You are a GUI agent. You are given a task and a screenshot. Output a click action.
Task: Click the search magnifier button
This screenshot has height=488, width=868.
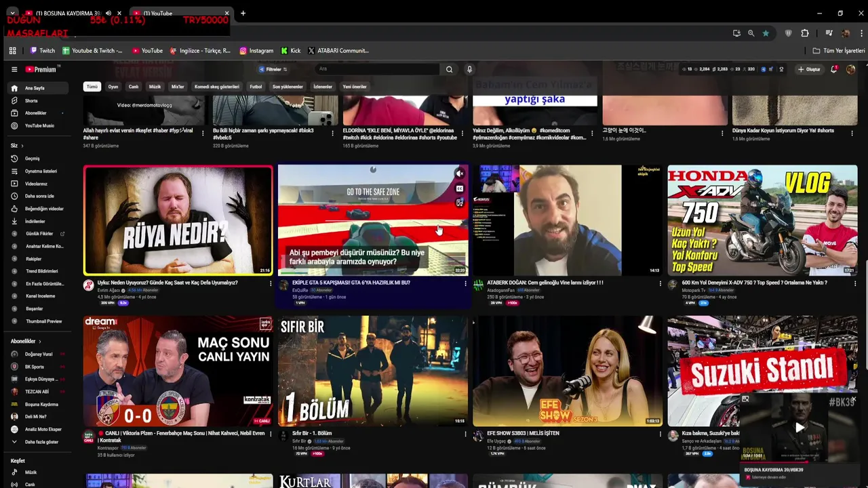point(449,69)
